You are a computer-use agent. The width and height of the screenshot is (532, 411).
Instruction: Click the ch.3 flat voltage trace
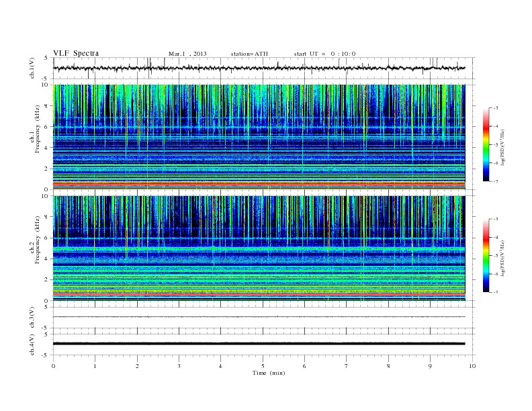pyautogui.click(x=259, y=317)
